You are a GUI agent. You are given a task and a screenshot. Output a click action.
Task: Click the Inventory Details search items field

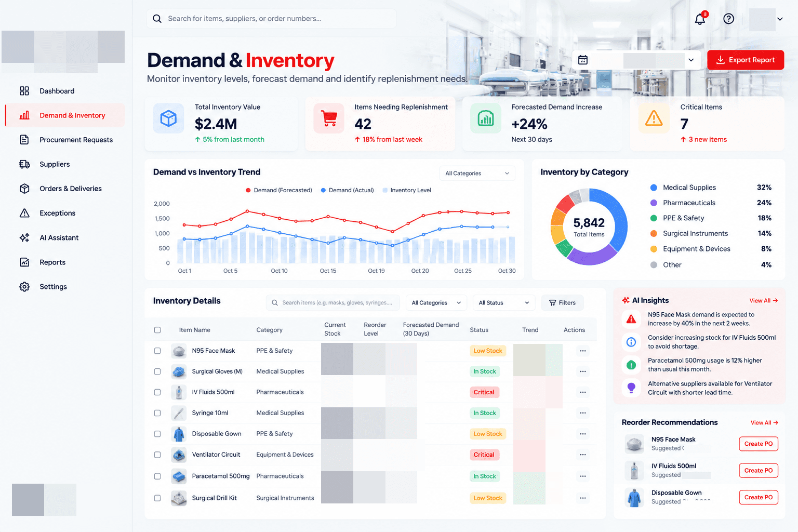pyautogui.click(x=332, y=303)
